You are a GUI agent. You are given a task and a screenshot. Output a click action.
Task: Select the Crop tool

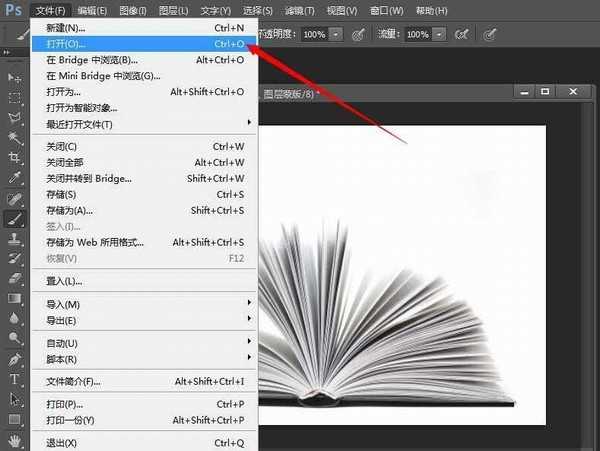tap(15, 157)
